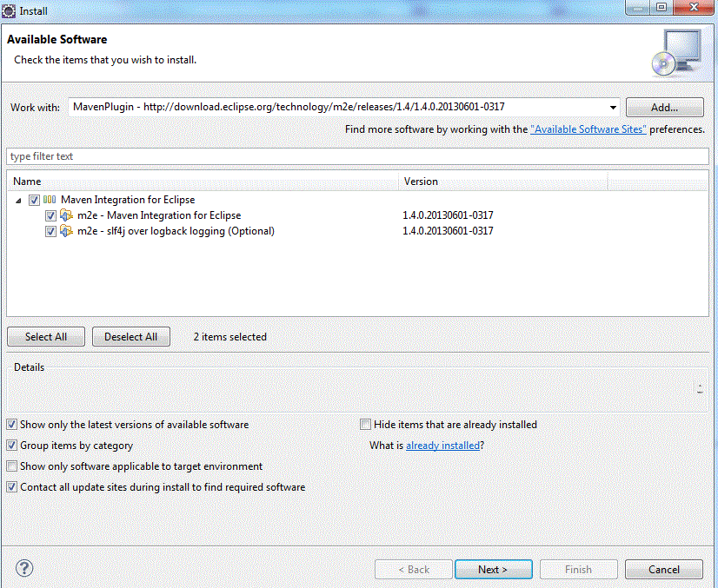Click the Details pane scroll stepper
The width and height of the screenshot is (718, 588).
(700, 388)
